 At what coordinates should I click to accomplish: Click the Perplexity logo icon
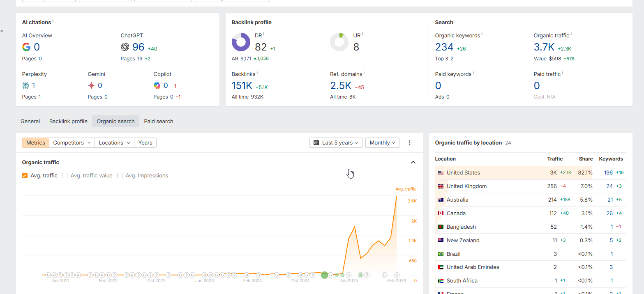click(25, 85)
